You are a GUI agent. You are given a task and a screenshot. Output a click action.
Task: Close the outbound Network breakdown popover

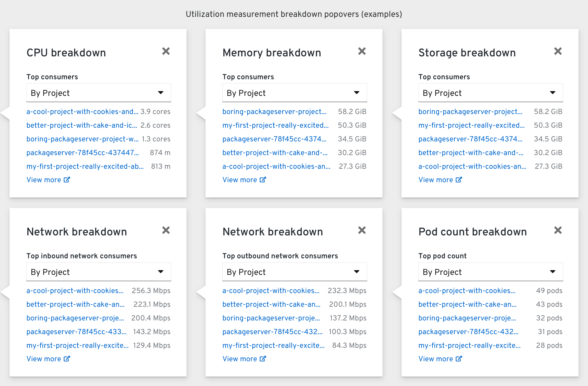362,230
